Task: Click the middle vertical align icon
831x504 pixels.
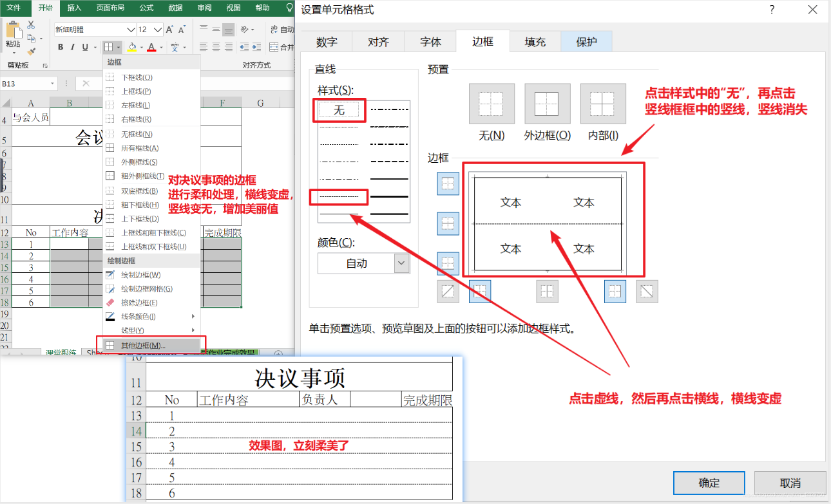Action: coord(216,30)
